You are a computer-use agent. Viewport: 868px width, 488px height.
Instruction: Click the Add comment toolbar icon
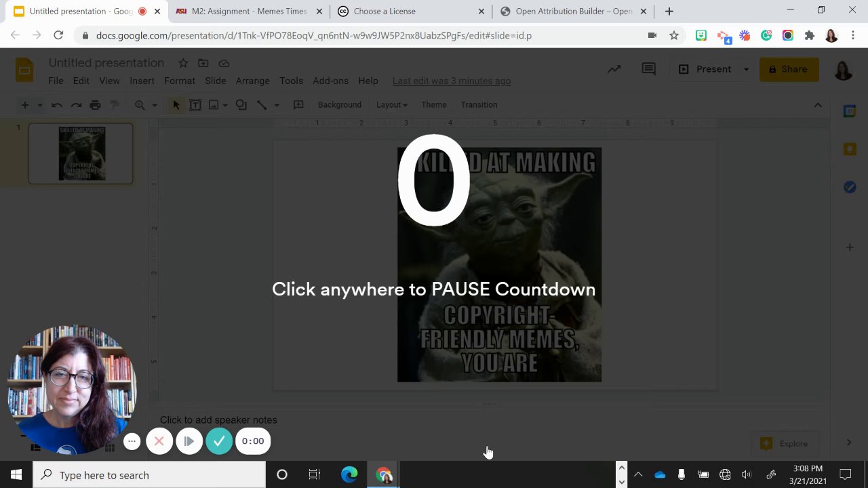pyautogui.click(x=298, y=105)
